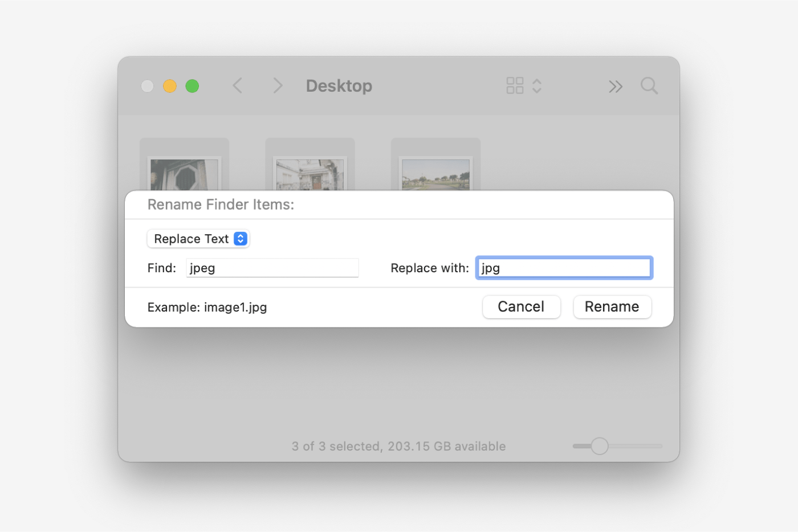Click the Example: image1.jpg preview text
The width and height of the screenshot is (798, 532).
207,307
